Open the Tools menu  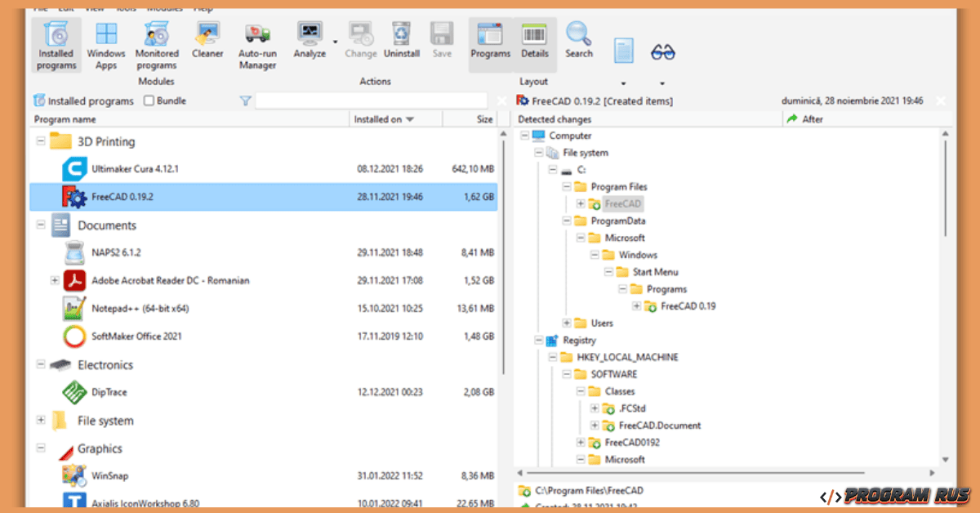coord(125,8)
